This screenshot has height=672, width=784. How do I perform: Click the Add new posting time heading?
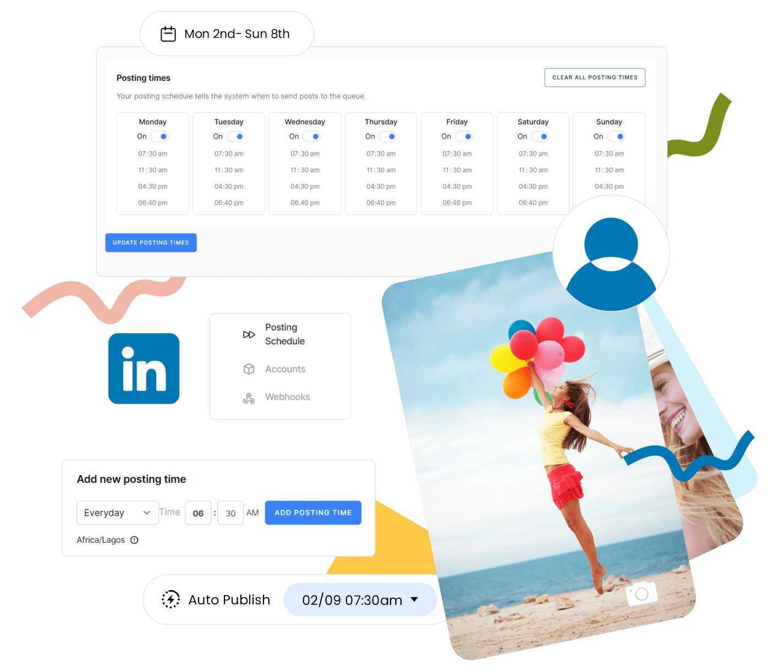(131, 479)
